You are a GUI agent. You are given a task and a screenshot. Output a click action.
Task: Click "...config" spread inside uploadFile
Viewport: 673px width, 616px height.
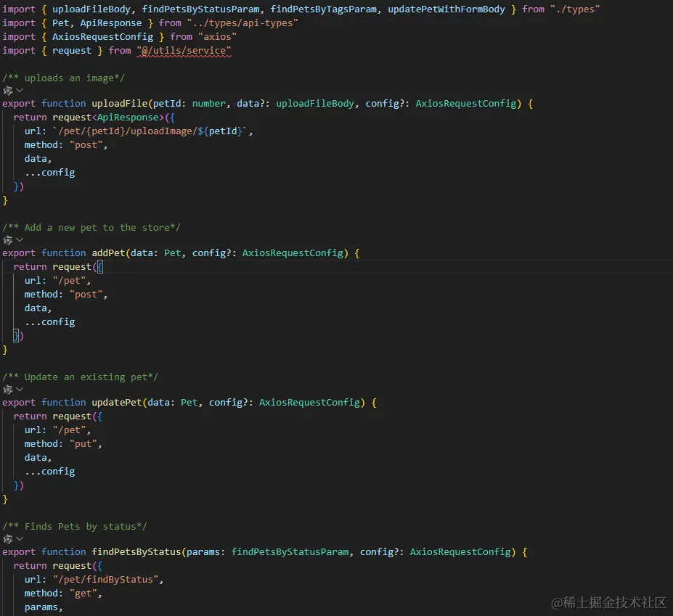point(50,173)
